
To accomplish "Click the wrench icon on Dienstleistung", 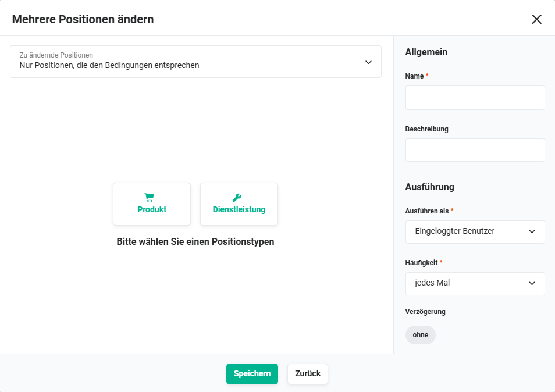I will coord(237,197).
